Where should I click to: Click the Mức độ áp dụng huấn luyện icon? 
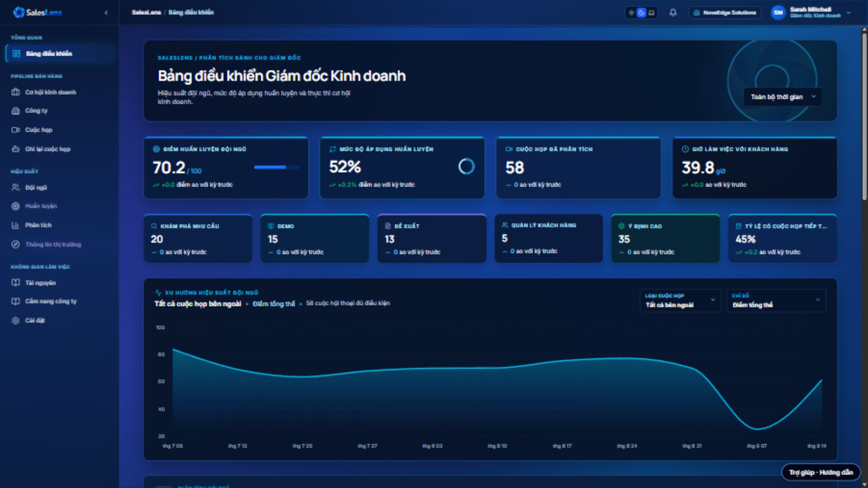(333, 149)
